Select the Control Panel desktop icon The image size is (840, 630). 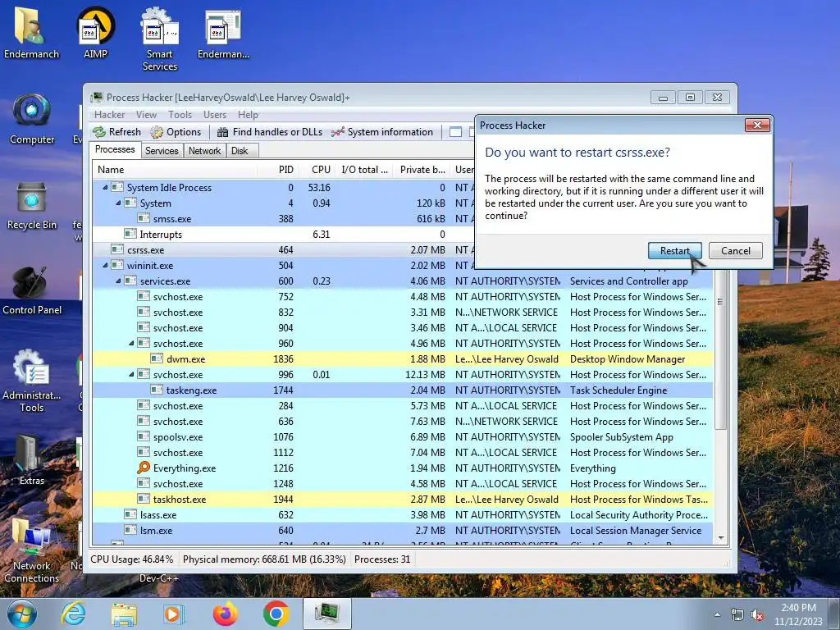(32, 290)
